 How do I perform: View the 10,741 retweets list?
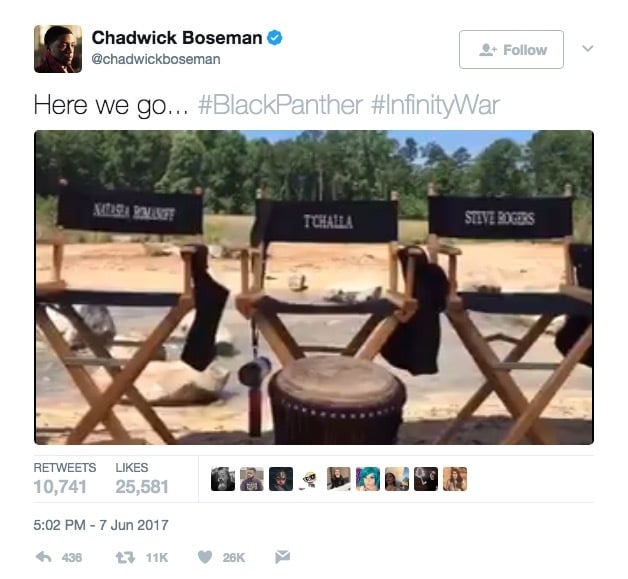click(x=64, y=478)
